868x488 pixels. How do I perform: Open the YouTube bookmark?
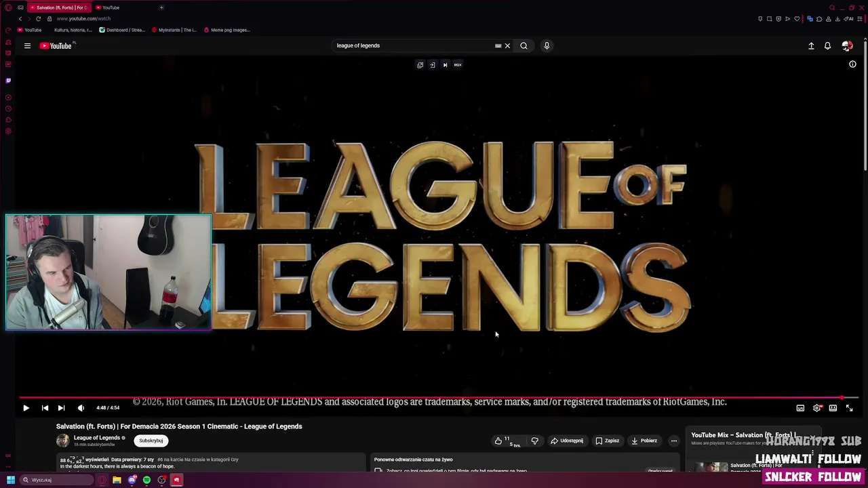click(x=30, y=30)
